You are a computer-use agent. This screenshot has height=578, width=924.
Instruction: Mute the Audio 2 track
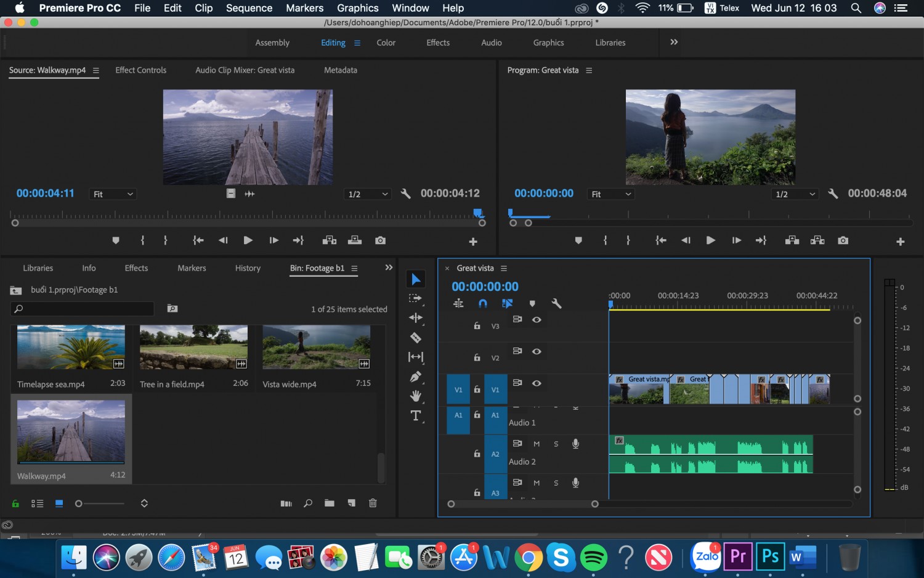pos(537,444)
